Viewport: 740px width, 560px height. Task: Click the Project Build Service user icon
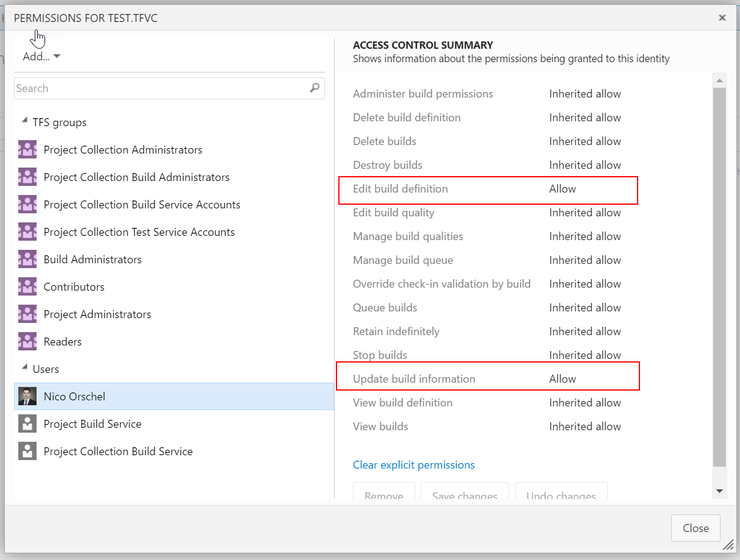coord(27,424)
